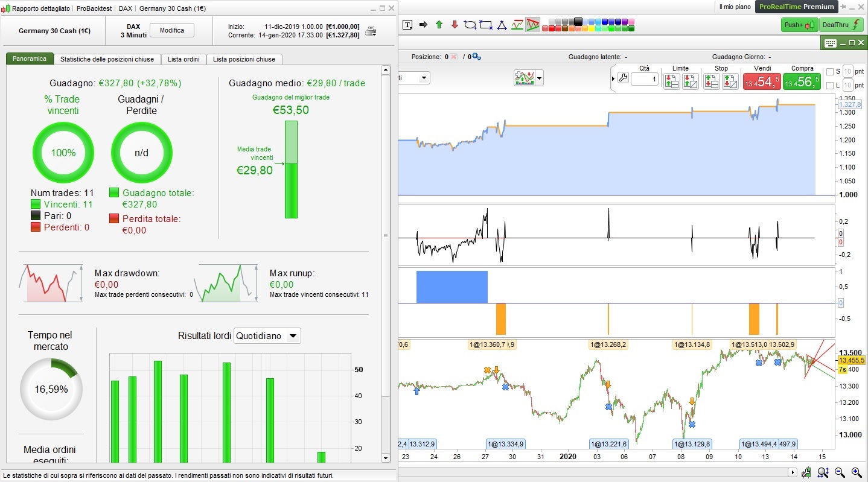The height and width of the screenshot is (482, 868).
Task: Open the indicators and trading systems icon
Action: (525, 78)
